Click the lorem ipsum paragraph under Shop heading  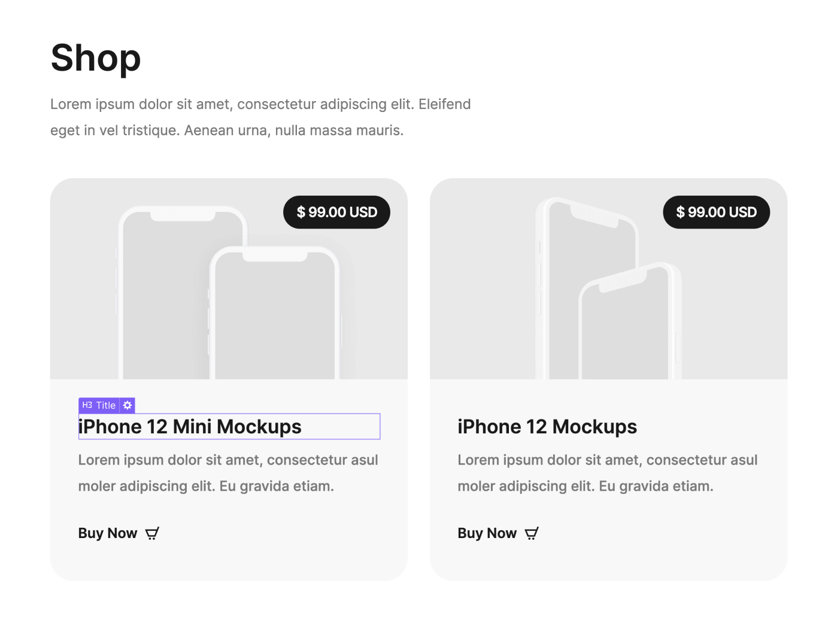pyautogui.click(x=260, y=116)
